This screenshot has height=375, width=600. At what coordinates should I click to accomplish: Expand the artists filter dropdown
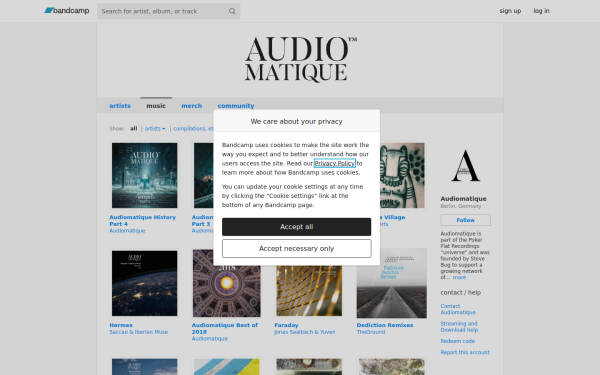point(155,129)
